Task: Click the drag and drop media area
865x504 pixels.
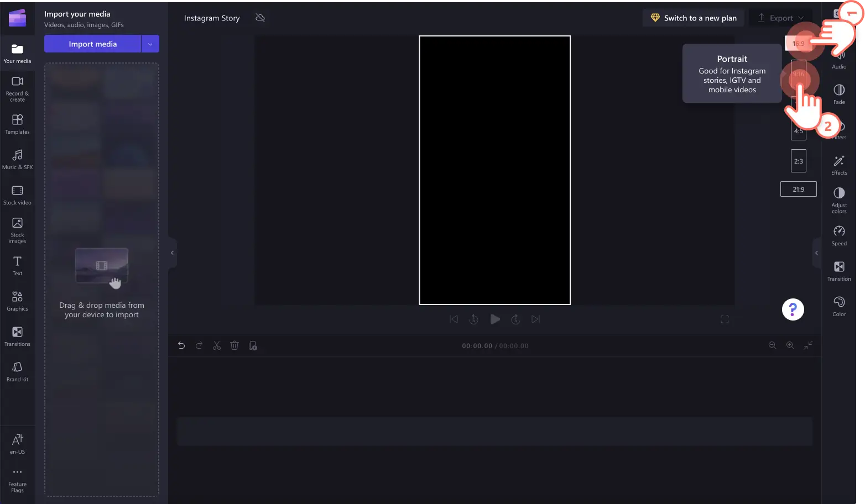Action: (102, 280)
